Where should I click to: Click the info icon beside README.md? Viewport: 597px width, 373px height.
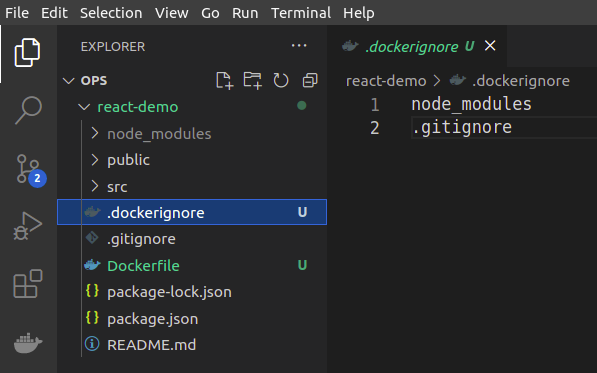pos(92,344)
